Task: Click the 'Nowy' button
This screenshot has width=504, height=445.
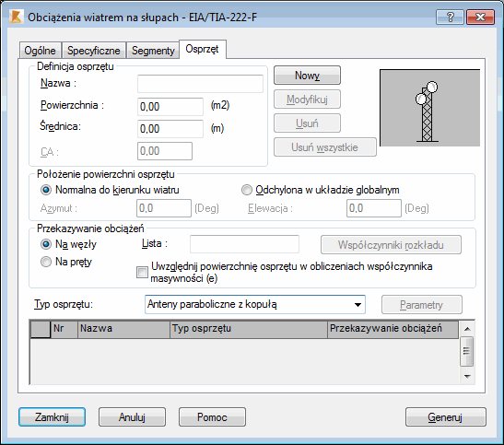Action: [307, 76]
